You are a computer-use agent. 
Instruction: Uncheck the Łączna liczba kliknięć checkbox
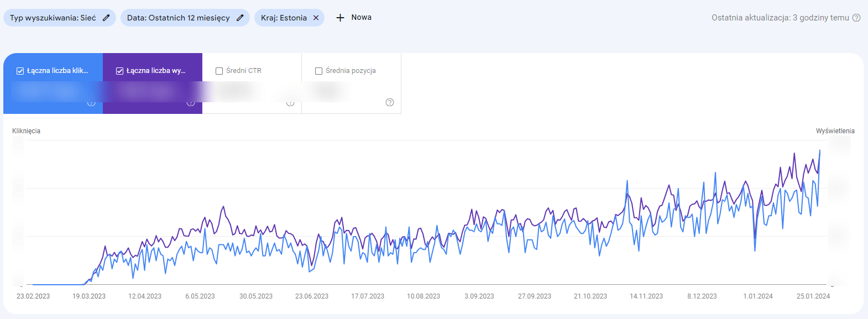(20, 71)
